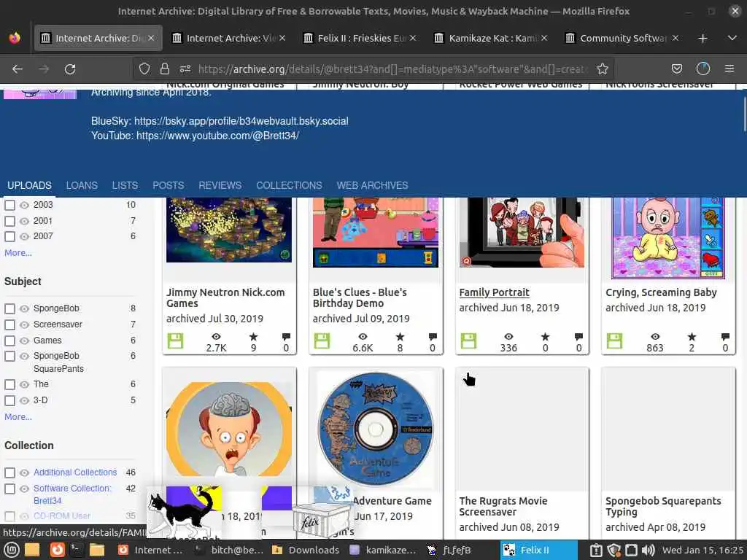The width and height of the screenshot is (747, 560).
Task: Switch to Downloads window in taskbar
Action: click(306, 550)
